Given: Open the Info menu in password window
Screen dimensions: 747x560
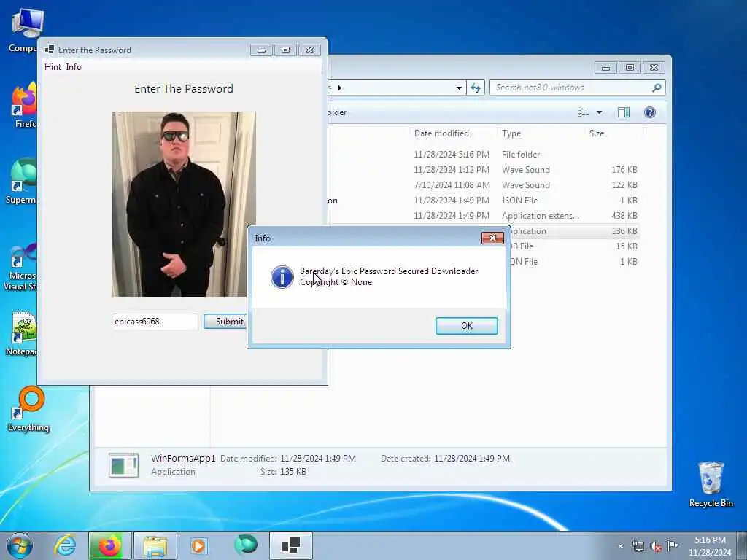Looking at the screenshot, I should tap(74, 67).
